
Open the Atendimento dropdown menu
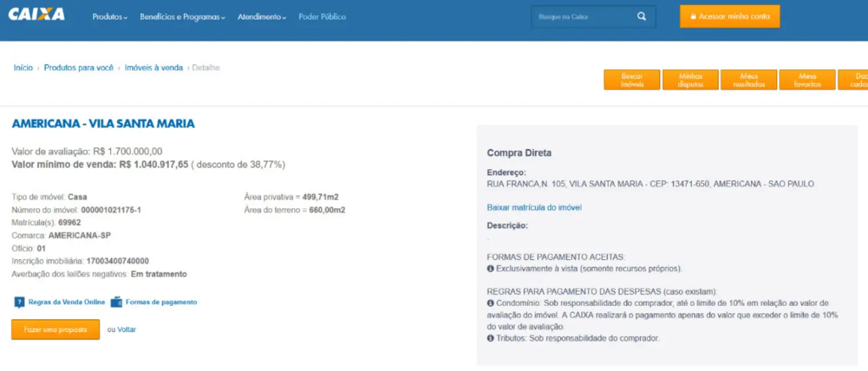tap(262, 17)
